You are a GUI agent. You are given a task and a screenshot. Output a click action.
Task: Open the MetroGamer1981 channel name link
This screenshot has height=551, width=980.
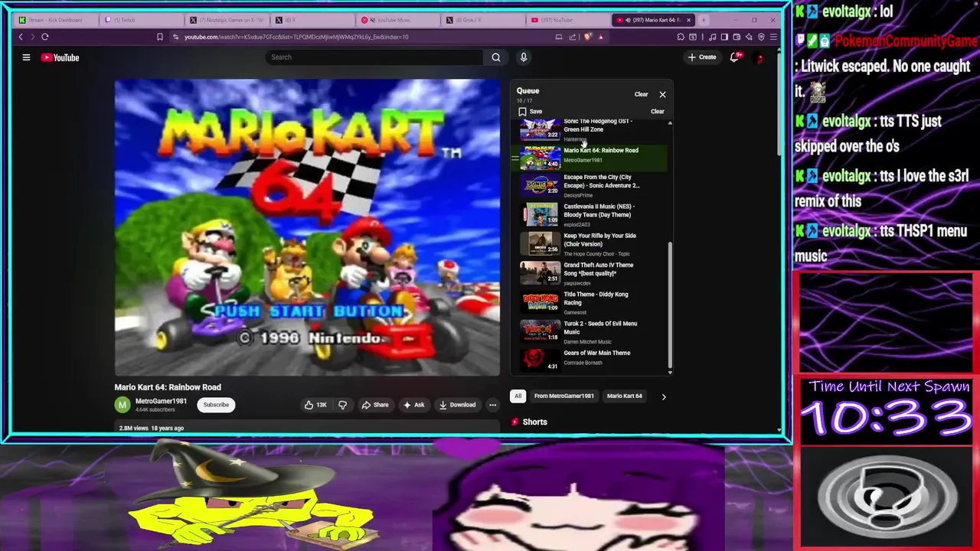click(x=161, y=401)
